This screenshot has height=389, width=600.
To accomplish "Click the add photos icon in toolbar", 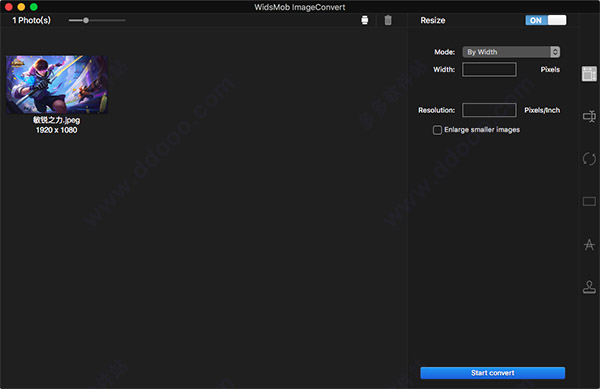I will coord(365,20).
